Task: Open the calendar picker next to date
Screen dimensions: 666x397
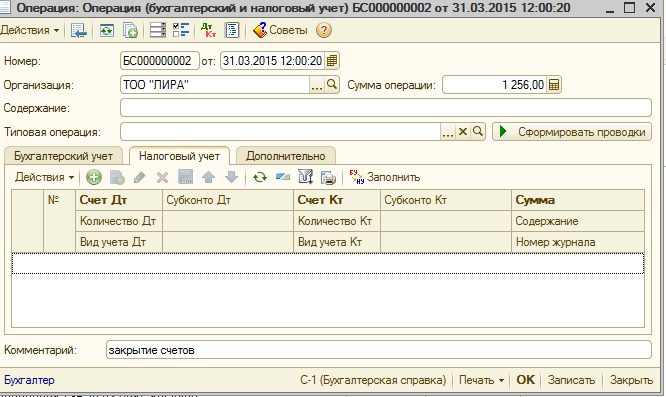Action: [332, 61]
